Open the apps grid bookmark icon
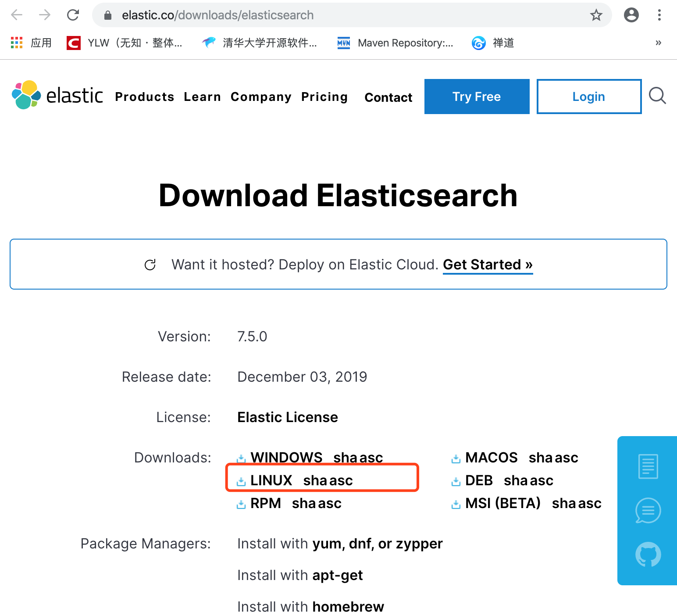This screenshot has width=677, height=616. [17, 43]
